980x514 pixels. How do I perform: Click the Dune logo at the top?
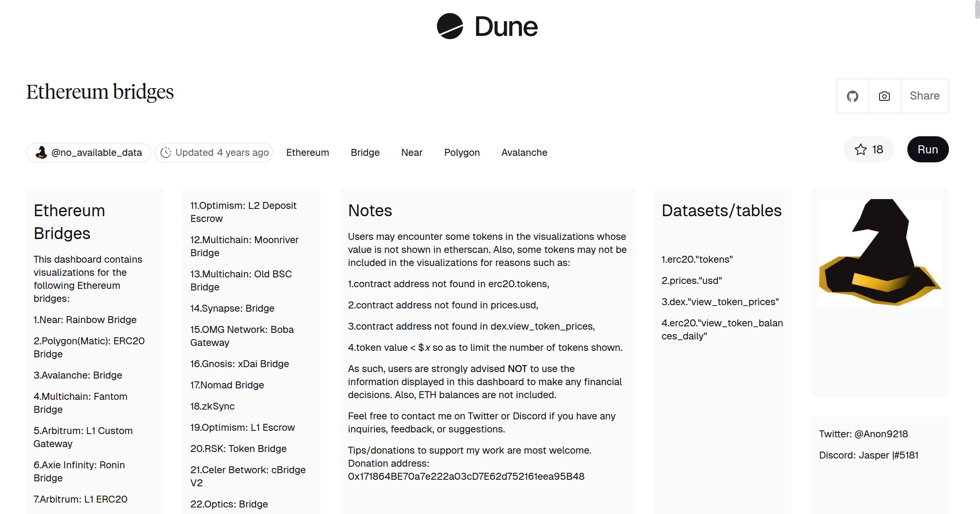pyautogui.click(x=487, y=26)
